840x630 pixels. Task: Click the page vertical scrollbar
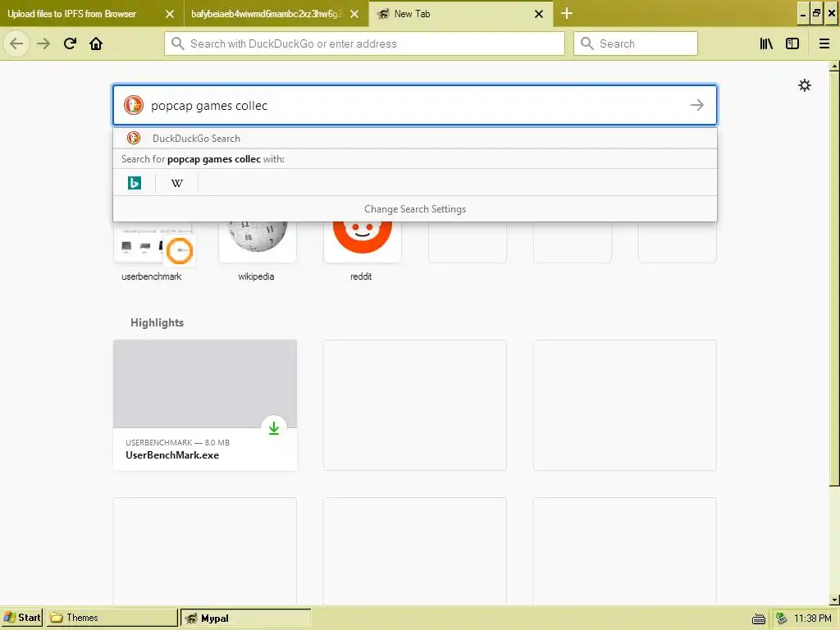coord(834,279)
